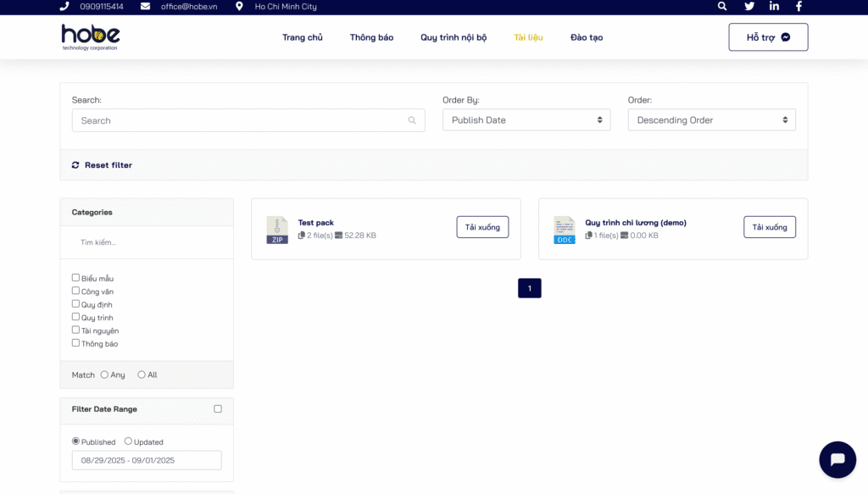Viewport: 868px width, 494px height.
Task: Open the Facebook social icon
Action: click(x=798, y=6)
